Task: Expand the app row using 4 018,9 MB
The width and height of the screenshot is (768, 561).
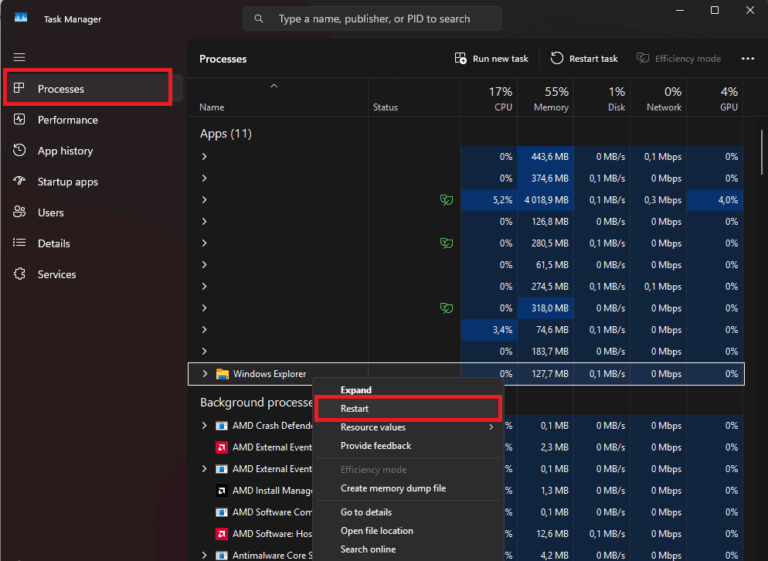Action: [204, 200]
